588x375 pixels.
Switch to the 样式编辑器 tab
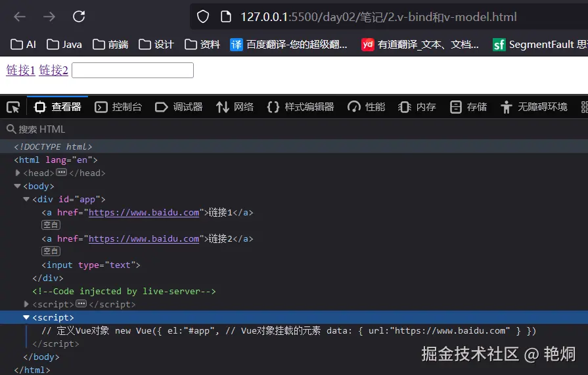pos(300,107)
